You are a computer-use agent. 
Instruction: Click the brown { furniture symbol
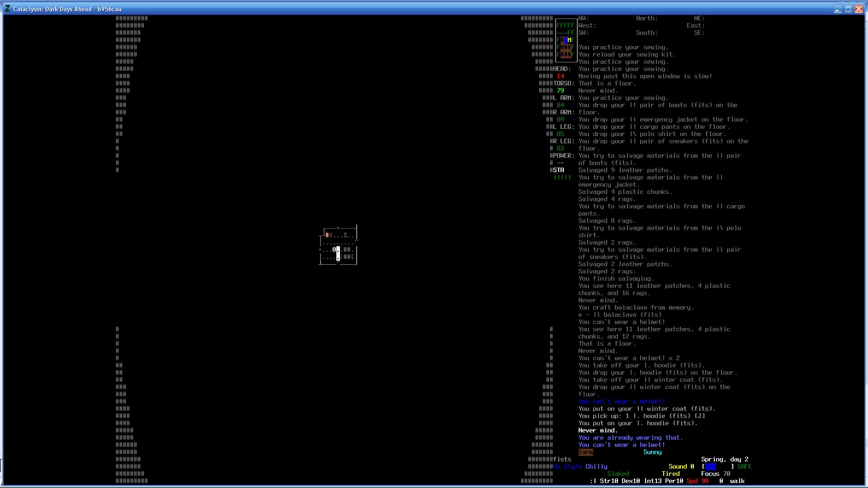click(x=341, y=257)
